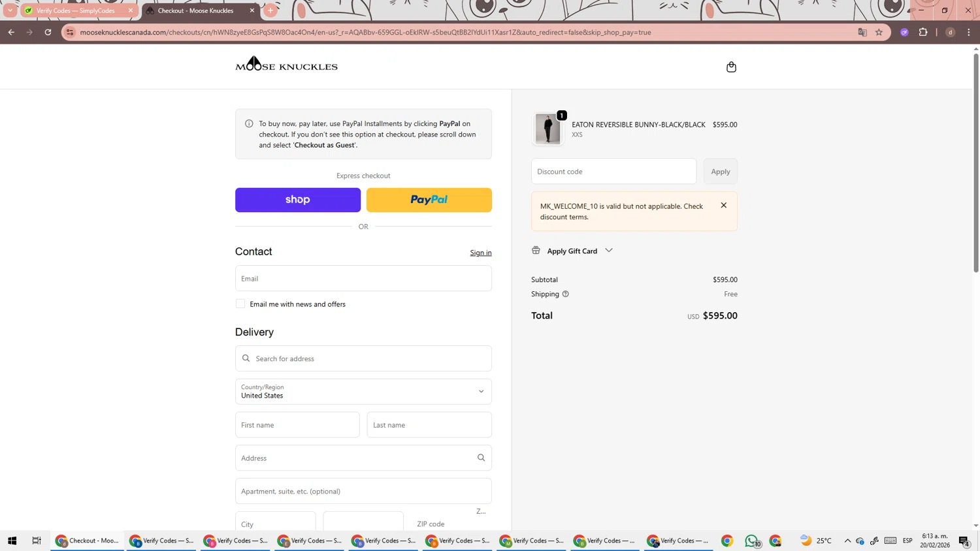Click the shipping help question icon
The height and width of the screenshot is (551, 980).
coord(566,294)
